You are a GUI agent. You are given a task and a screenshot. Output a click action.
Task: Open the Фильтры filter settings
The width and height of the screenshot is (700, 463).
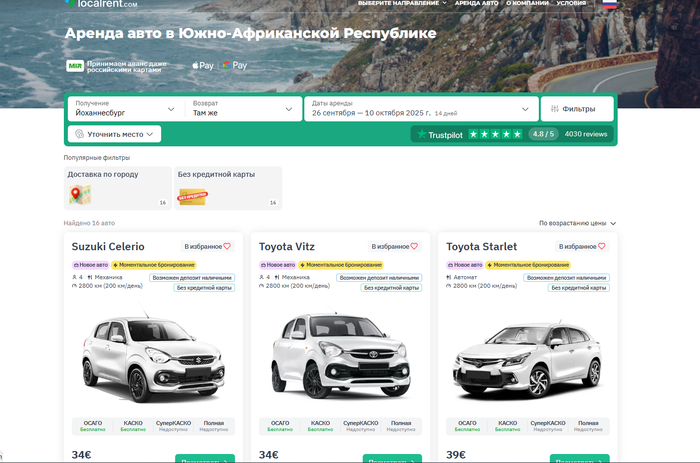pyautogui.click(x=578, y=108)
